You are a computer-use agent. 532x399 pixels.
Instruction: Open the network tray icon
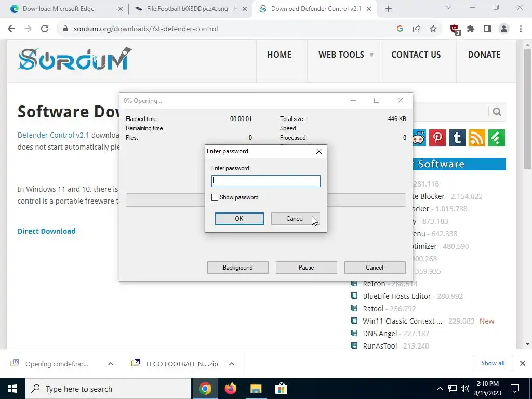(x=453, y=389)
